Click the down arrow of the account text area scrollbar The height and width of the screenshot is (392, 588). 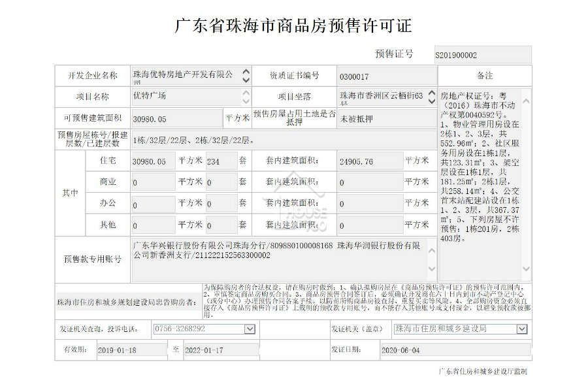[432, 269]
